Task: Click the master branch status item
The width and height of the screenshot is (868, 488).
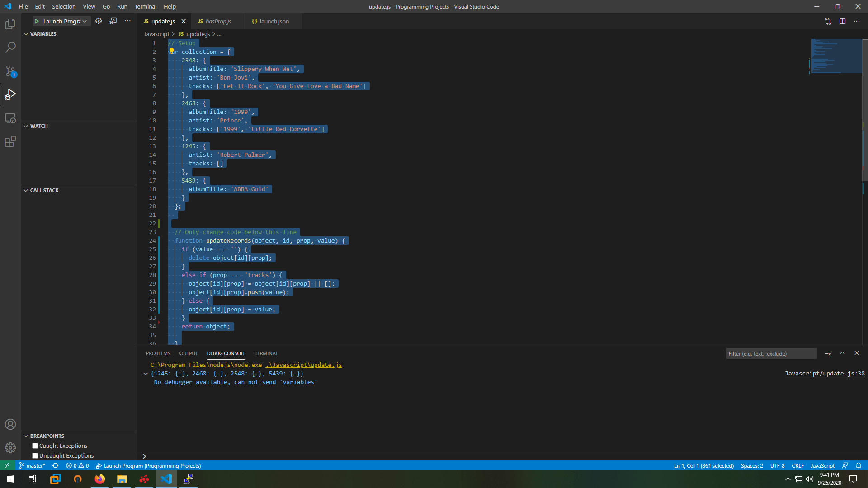Action: pyautogui.click(x=32, y=465)
